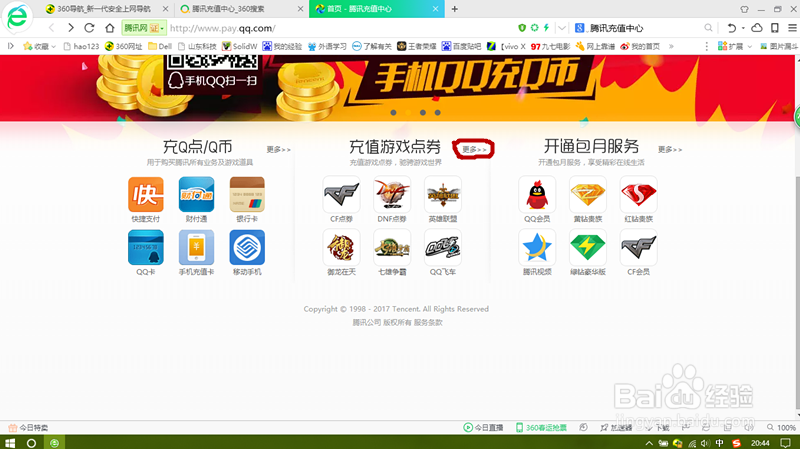The image size is (800, 449).
Task: Select the 首页 - 腾讯充值中心 tab
Action: point(377,9)
